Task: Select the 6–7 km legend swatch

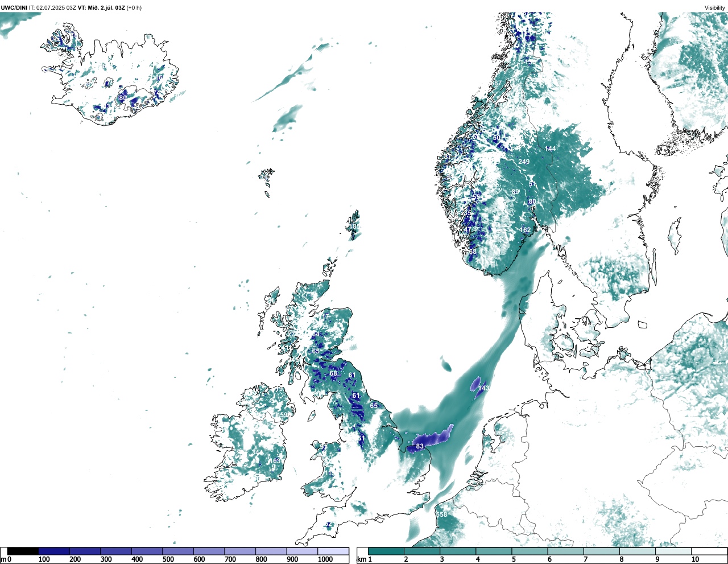Action: pyautogui.click(x=565, y=551)
